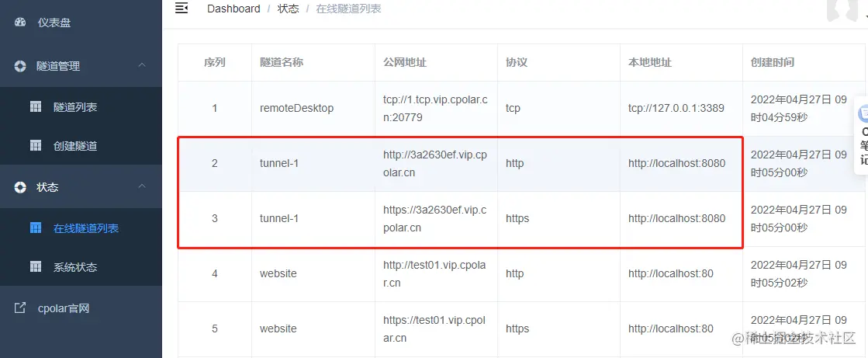The height and width of the screenshot is (358, 868).
Task: Click tunnel-1 name in row 2
Action: tap(279, 164)
